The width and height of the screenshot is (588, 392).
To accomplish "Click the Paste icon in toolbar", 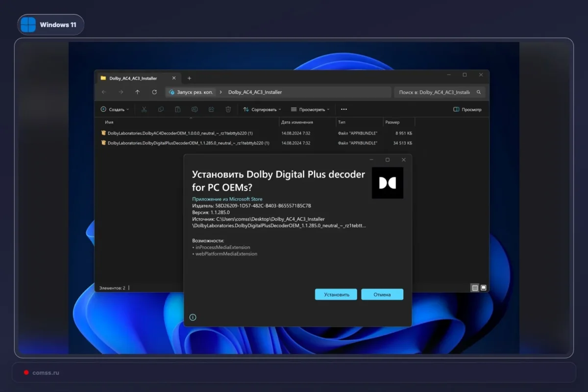I will coord(177,110).
